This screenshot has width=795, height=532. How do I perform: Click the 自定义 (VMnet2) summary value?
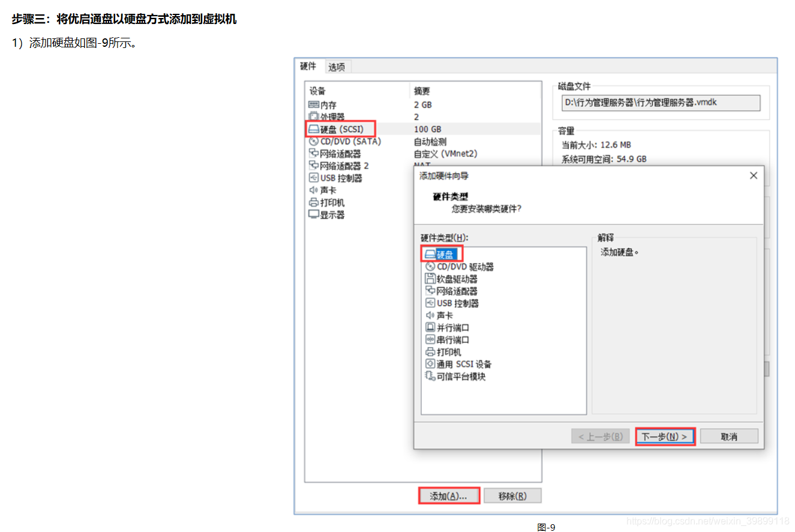445,154
